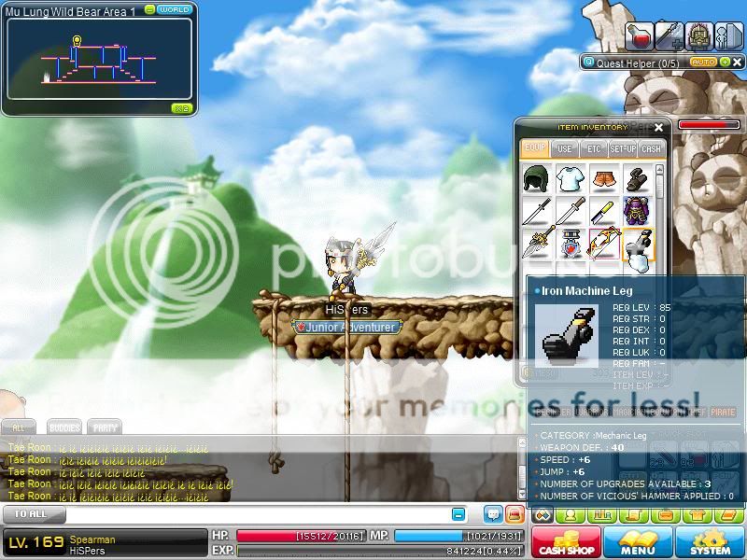Viewport: 747px width, 560px height.
Task: Click the red potion buff icon
Action: click(640, 36)
